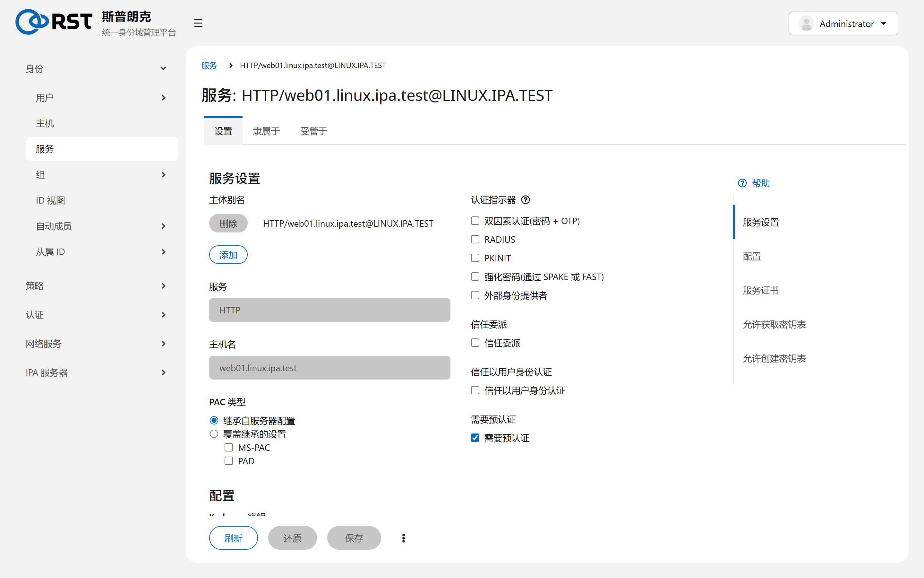Open the 帮助 help link
This screenshot has width=924, height=578.
pyautogui.click(x=754, y=183)
